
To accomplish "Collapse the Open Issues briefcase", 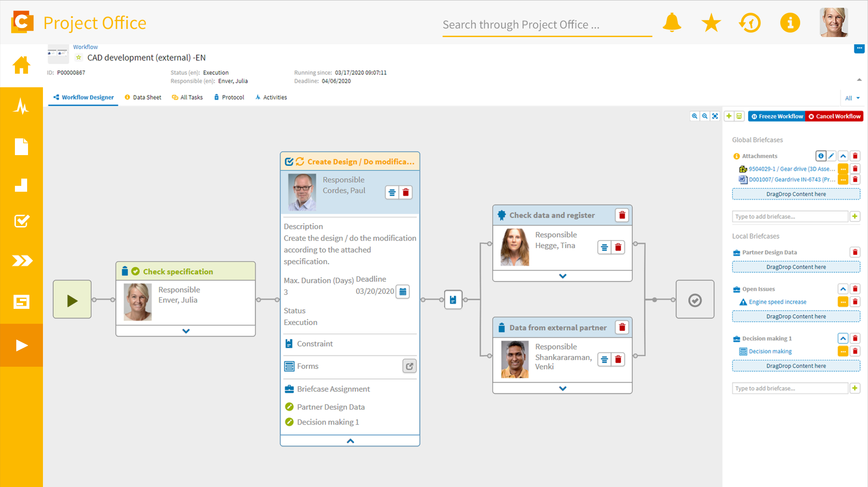I will coord(843,288).
